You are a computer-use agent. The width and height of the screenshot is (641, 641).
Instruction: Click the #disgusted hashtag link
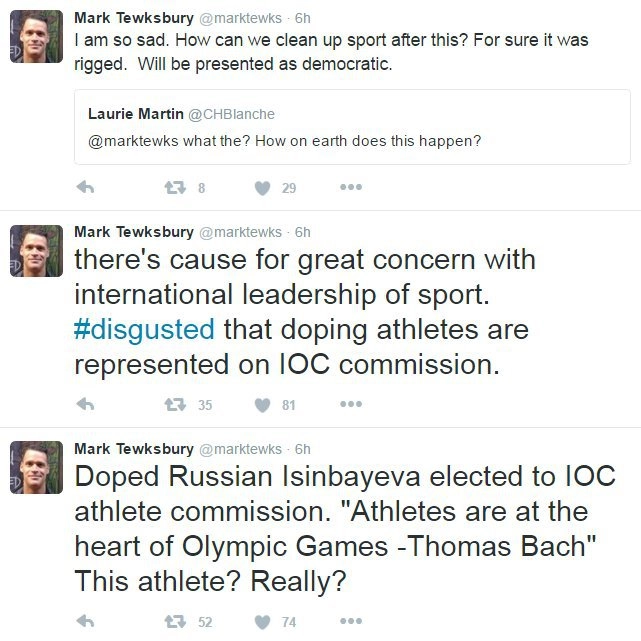tap(144, 329)
